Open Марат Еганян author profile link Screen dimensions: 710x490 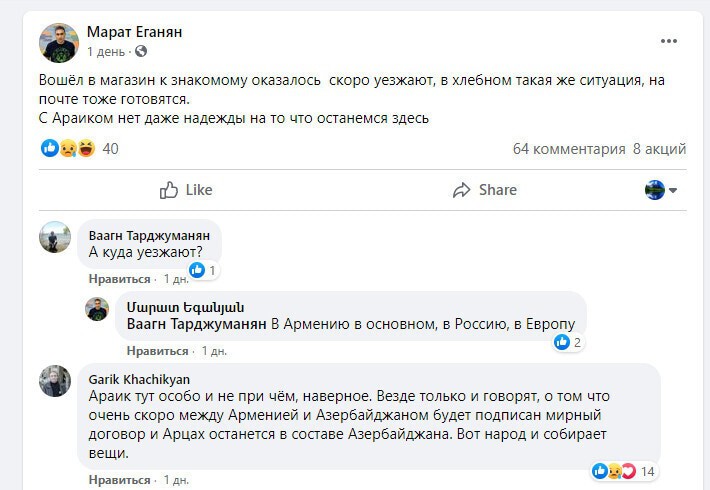coord(135,32)
